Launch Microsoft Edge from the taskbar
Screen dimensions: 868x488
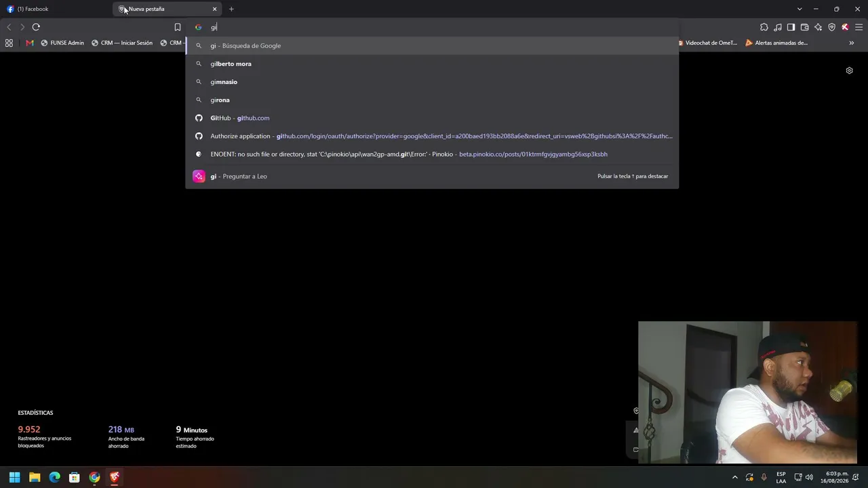[x=54, y=477]
